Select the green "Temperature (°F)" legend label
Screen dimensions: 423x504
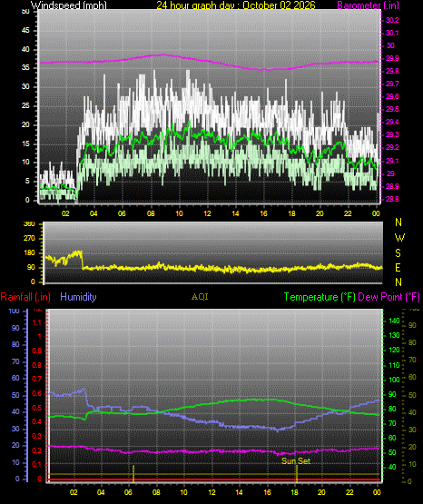point(320,297)
